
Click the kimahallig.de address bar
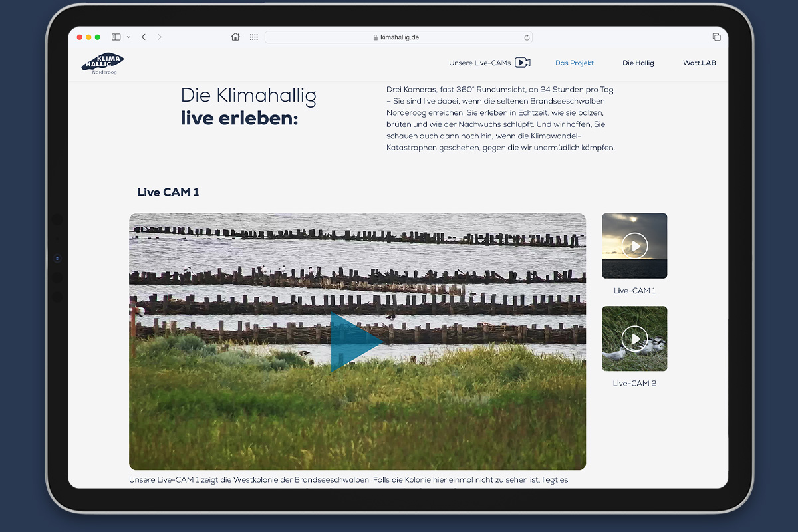click(x=399, y=37)
